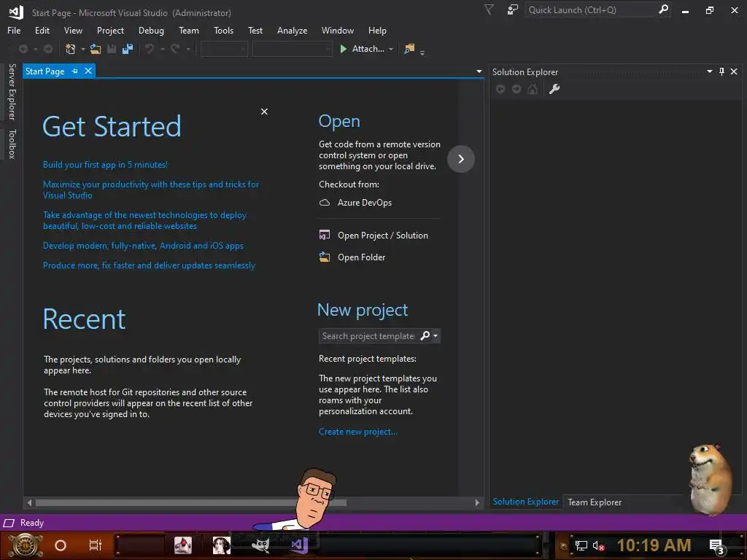
Task: Click the Save toolbar icon
Action: click(x=112, y=49)
